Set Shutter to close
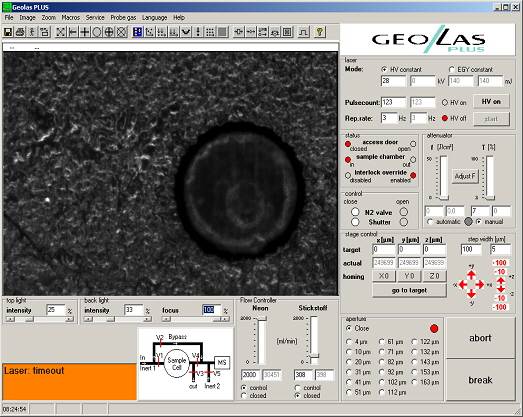This screenshot has width=523, height=417. (x=355, y=222)
